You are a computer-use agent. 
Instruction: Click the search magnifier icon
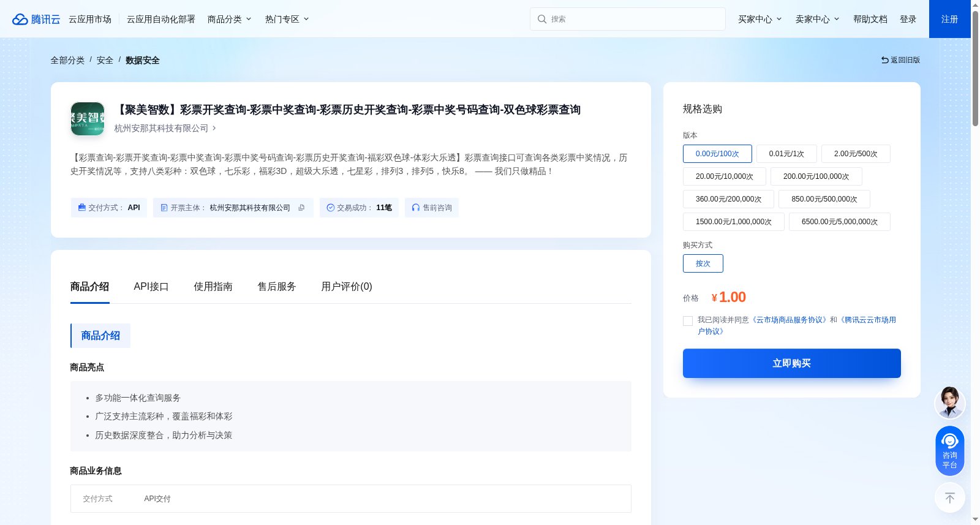[542, 19]
